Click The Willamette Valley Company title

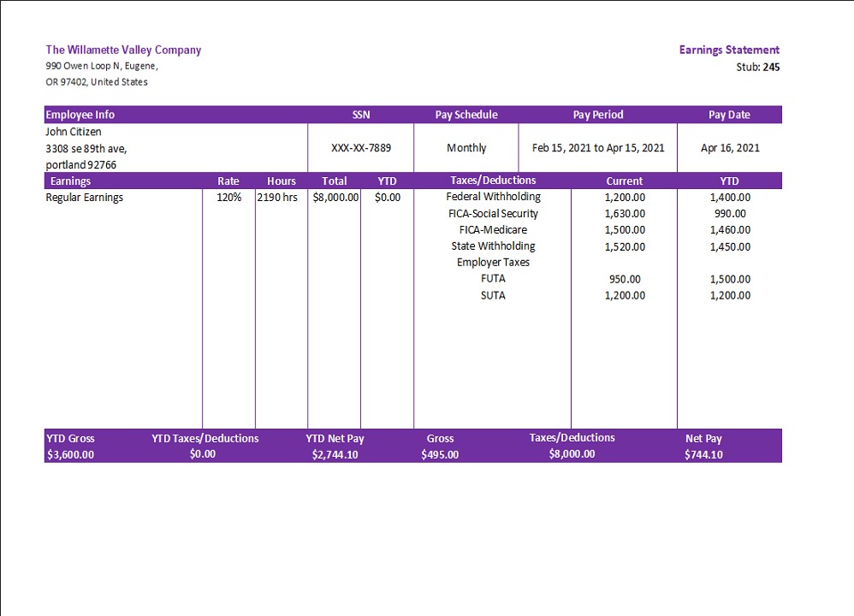[123, 50]
